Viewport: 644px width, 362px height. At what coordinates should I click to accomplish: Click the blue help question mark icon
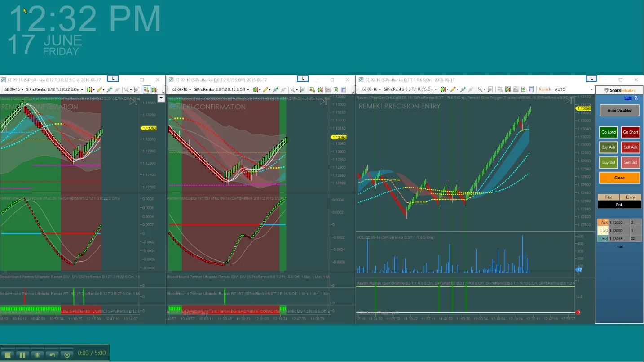[636, 98]
